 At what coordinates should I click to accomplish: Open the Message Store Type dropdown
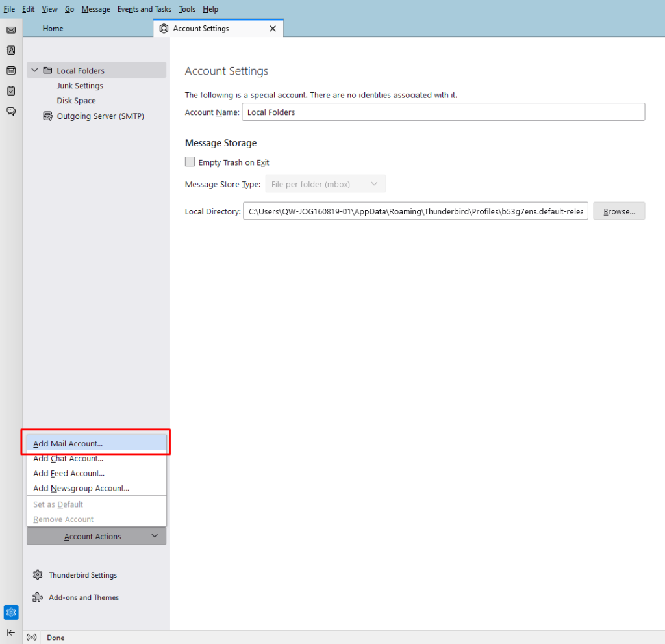[325, 184]
